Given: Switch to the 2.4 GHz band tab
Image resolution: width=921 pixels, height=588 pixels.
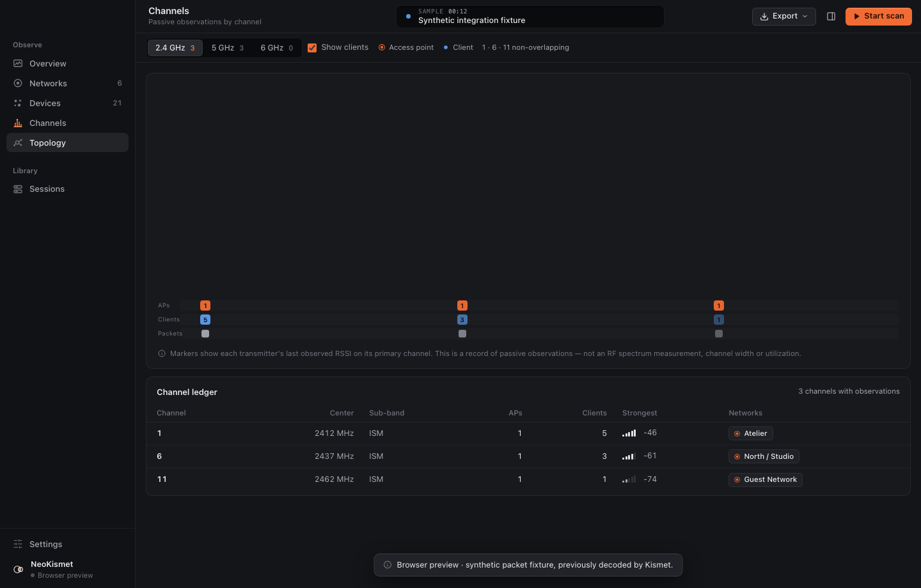Looking at the screenshot, I should 175,48.
